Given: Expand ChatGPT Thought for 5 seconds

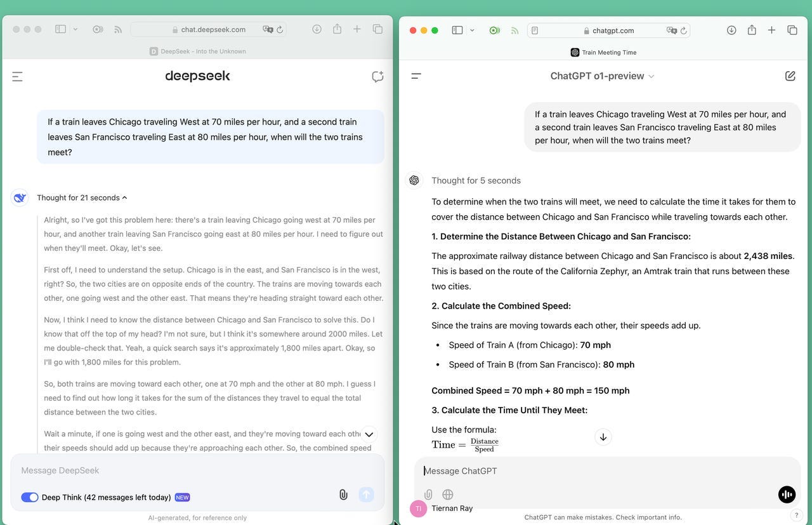Looking at the screenshot, I should click(x=476, y=180).
